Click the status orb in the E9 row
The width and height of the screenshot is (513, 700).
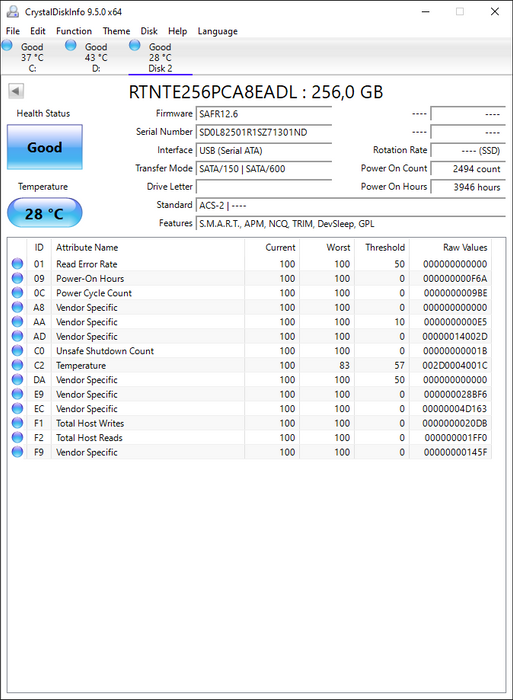coord(17,394)
